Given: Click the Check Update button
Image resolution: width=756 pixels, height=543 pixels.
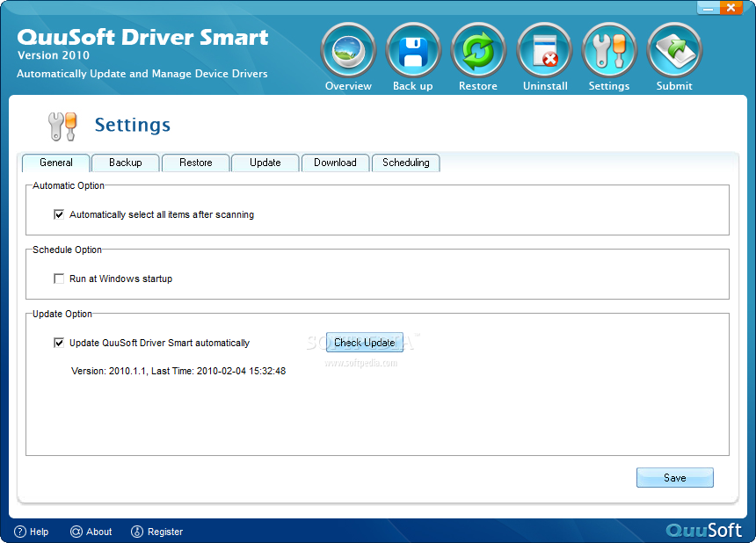Looking at the screenshot, I should coord(365,342).
